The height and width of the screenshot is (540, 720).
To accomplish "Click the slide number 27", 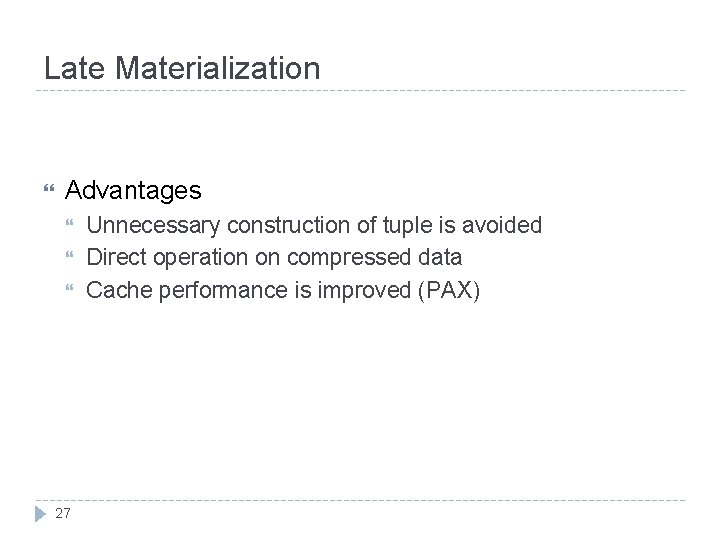I will point(63,513).
